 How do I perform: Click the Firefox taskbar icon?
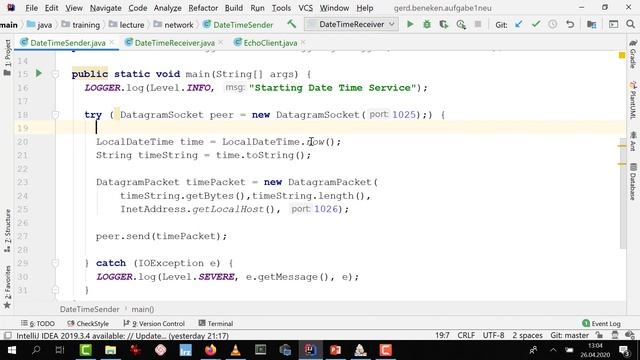211,350
